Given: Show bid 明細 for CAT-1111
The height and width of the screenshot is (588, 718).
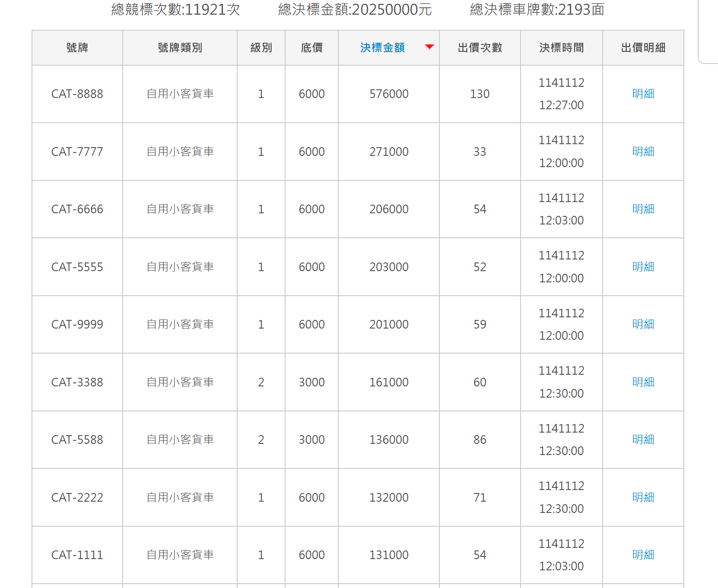Looking at the screenshot, I should point(643,555).
